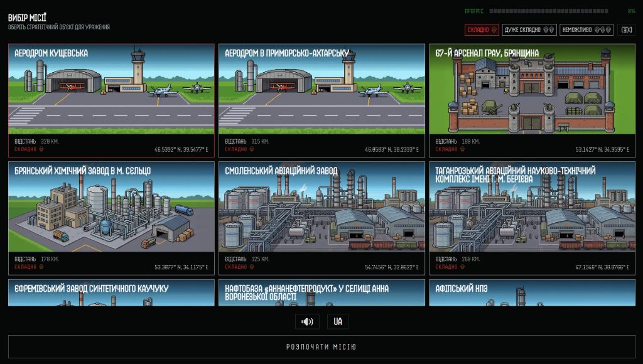Click coordinates 47.1946° N, 38.8766° E
The height and width of the screenshot is (364, 643).
[602, 267]
